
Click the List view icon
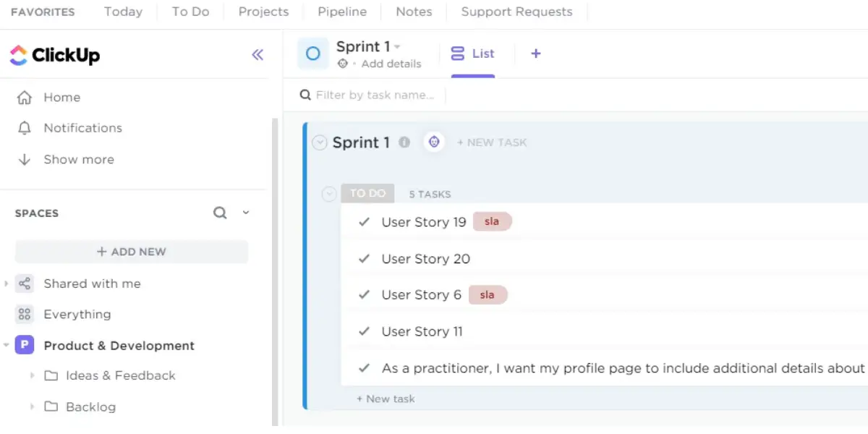[x=458, y=54]
